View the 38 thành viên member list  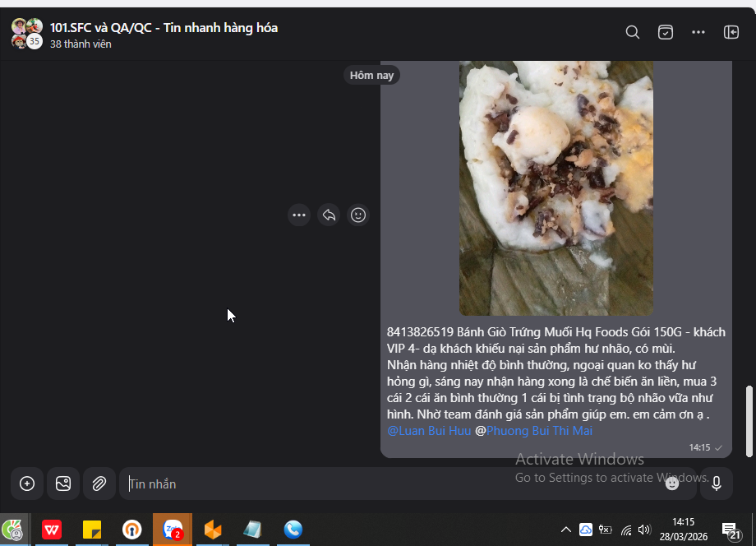pyautogui.click(x=81, y=44)
